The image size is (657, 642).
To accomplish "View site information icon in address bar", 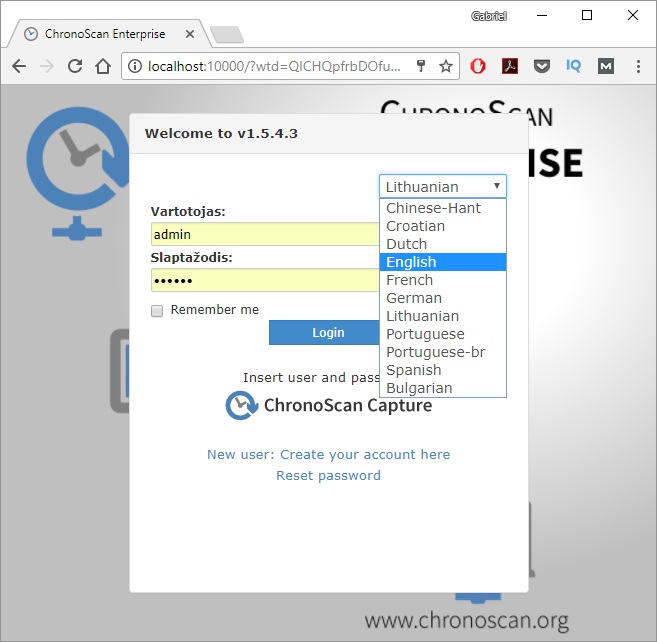I will pyautogui.click(x=135, y=66).
